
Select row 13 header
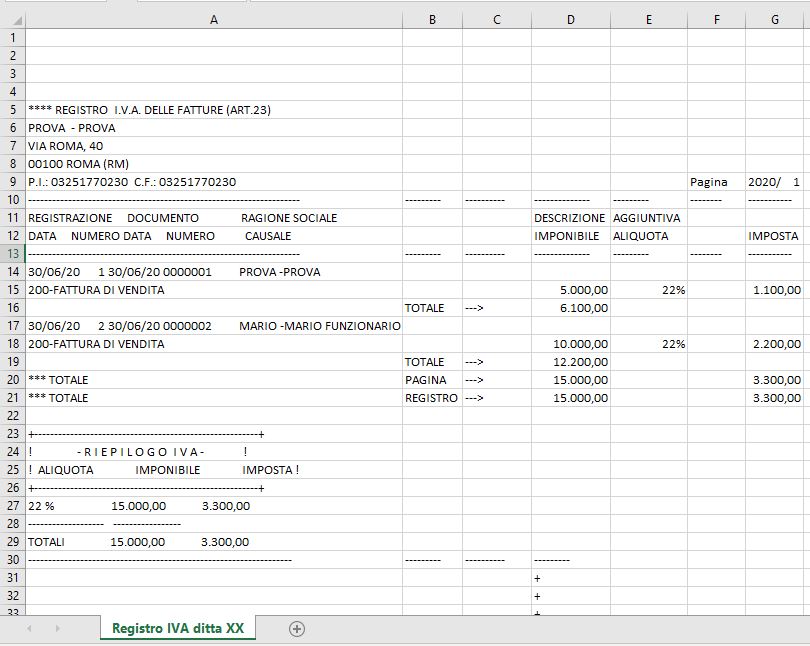pyautogui.click(x=13, y=254)
